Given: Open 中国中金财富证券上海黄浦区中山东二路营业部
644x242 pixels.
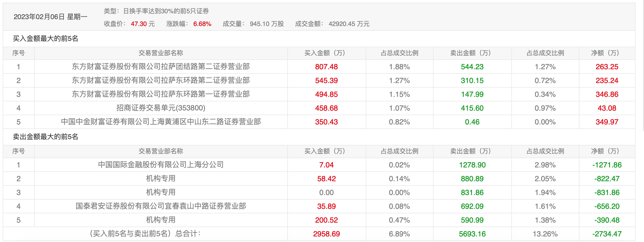Looking at the screenshot, I should coord(161,122).
